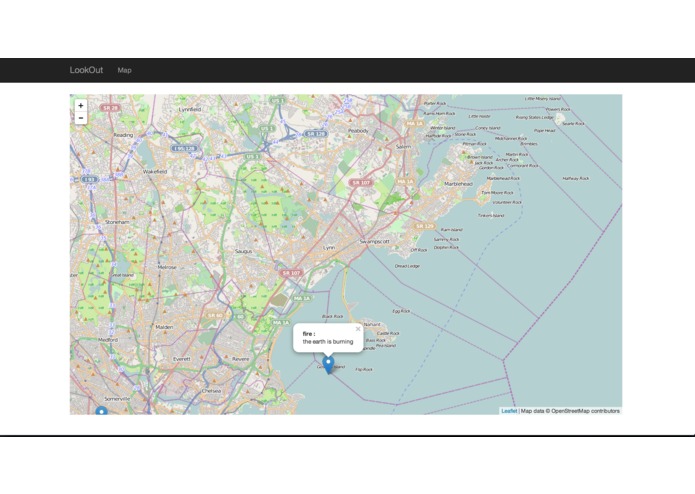
Task: Click the Halfway Rock label
Action: coord(576,178)
